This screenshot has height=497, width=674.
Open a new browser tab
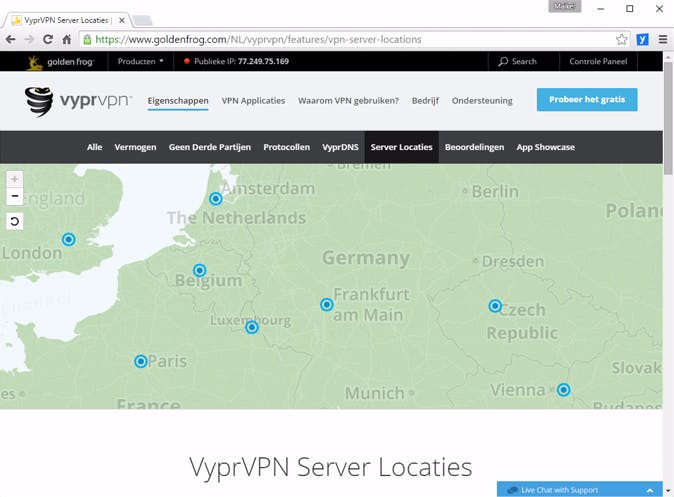pyautogui.click(x=142, y=20)
